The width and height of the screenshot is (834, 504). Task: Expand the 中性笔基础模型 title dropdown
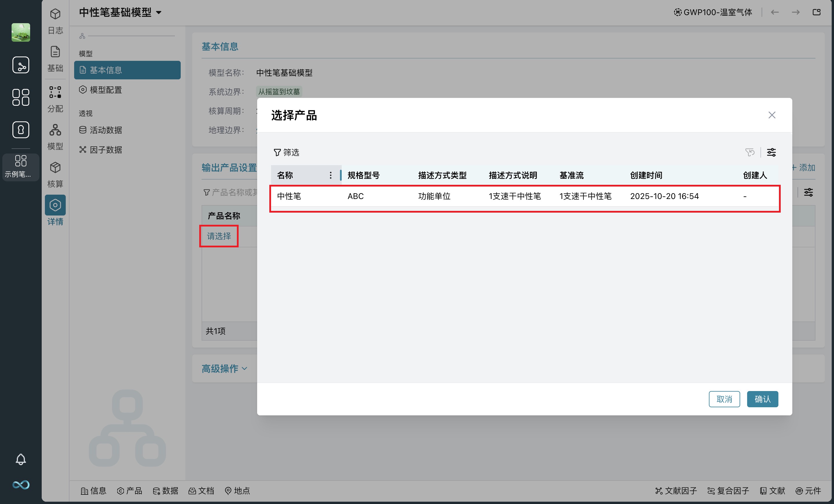pos(158,13)
